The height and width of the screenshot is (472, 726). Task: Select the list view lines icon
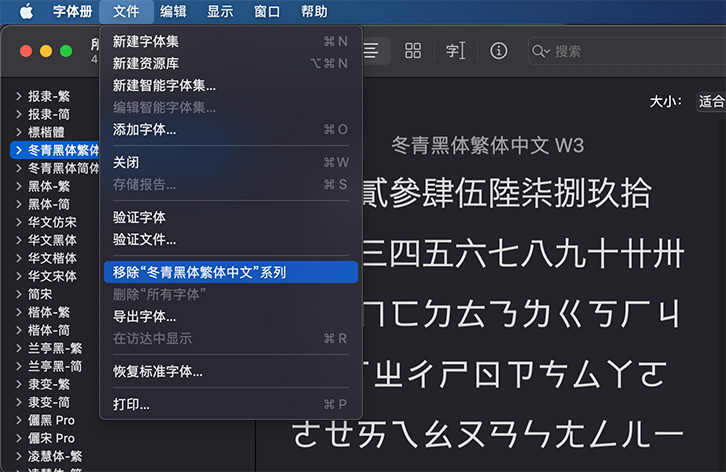pyautogui.click(x=371, y=50)
